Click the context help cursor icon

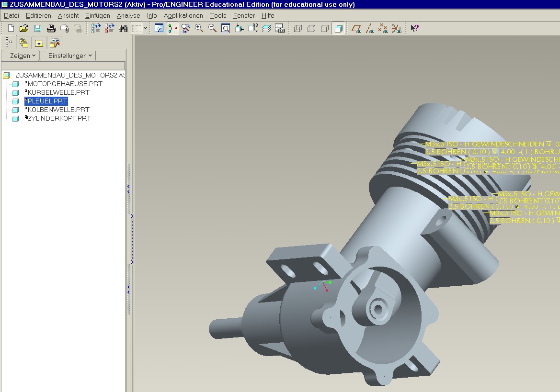pos(415,29)
